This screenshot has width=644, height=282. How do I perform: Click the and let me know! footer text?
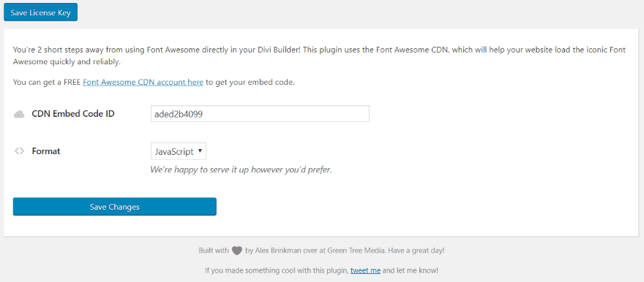tap(411, 271)
